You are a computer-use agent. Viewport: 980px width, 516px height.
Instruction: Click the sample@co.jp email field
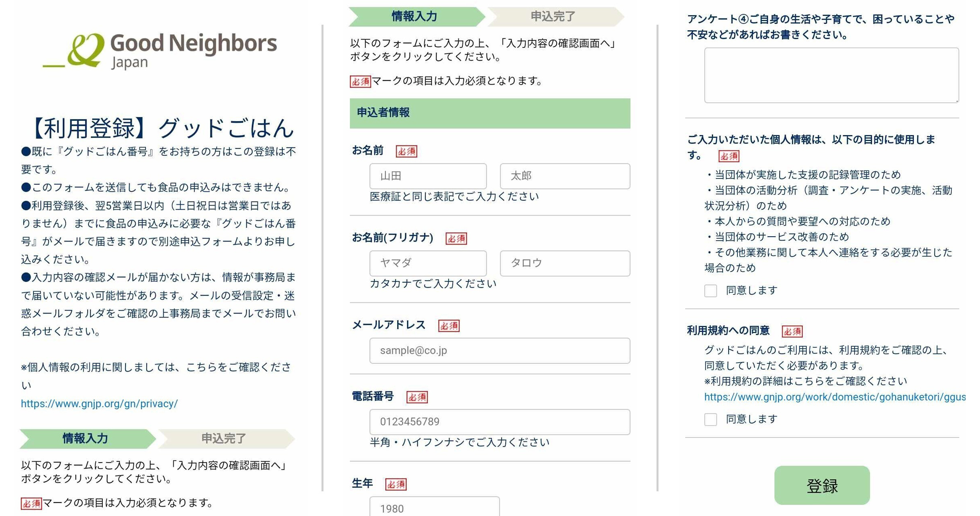(500, 350)
